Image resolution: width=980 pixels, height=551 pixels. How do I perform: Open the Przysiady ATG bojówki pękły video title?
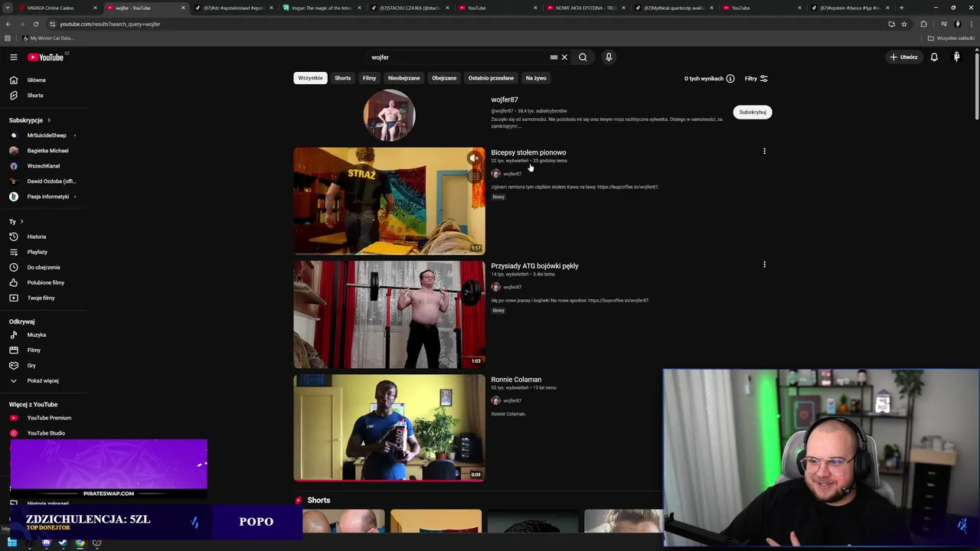click(534, 266)
